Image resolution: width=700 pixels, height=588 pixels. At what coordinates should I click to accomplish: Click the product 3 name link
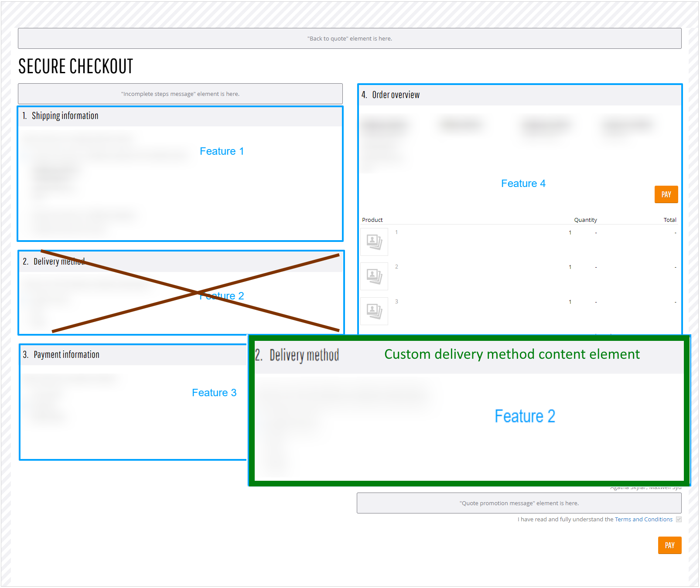[x=396, y=302]
